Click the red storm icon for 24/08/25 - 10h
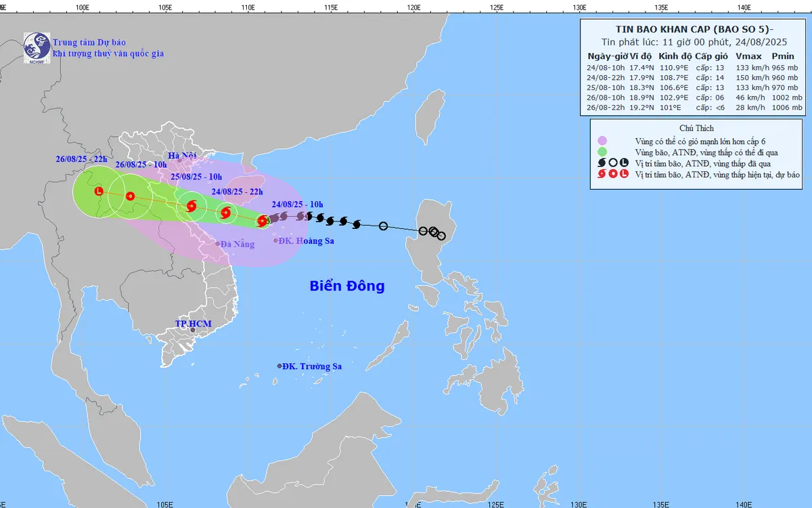The height and width of the screenshot is (508, 812). click(263, 220)
